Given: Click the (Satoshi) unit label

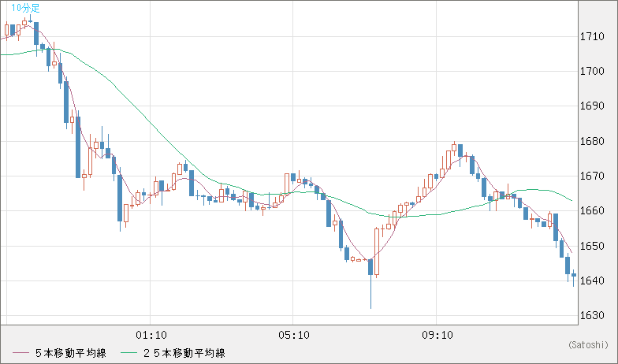Looking at the screenshot, I should 588,345.
